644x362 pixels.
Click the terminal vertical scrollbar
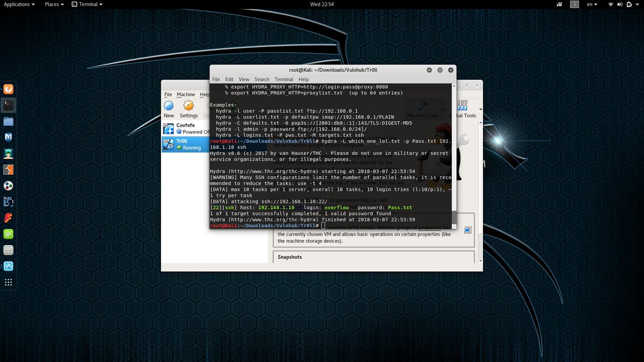pyautogui.click(x=454, y=156)
